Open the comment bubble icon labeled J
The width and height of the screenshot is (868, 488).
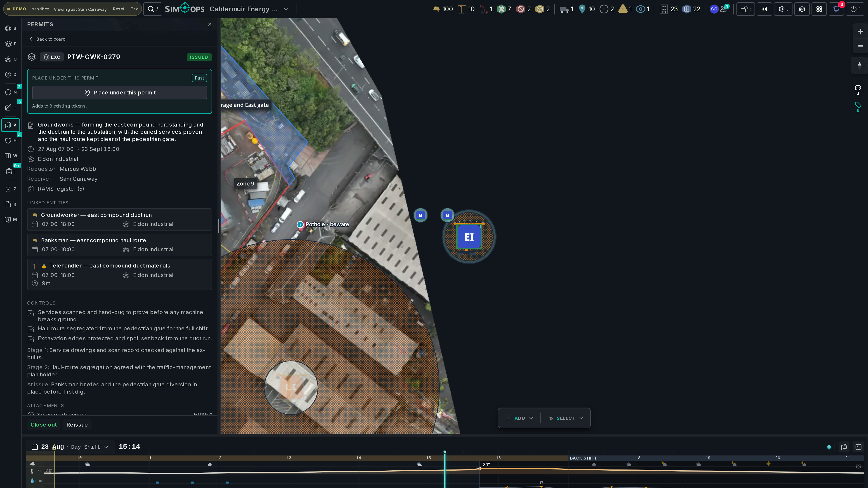click(x=858, y=90)
